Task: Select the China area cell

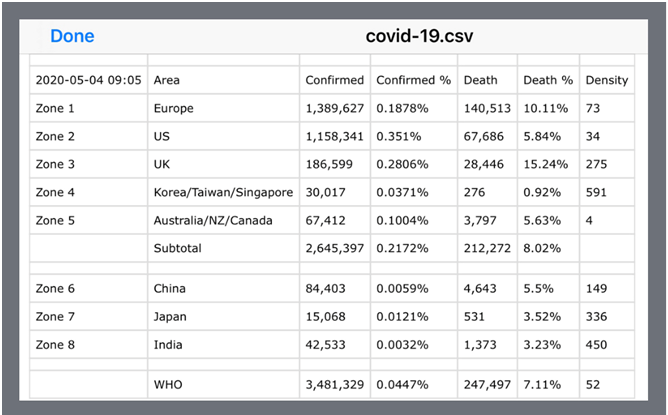Action: 170,289
